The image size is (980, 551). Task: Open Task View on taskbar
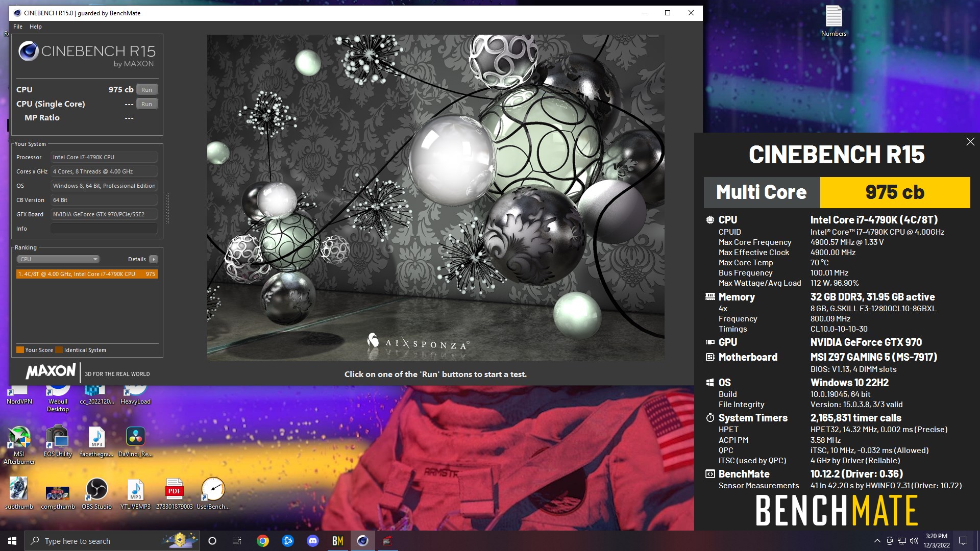click(x=236, y=541)
